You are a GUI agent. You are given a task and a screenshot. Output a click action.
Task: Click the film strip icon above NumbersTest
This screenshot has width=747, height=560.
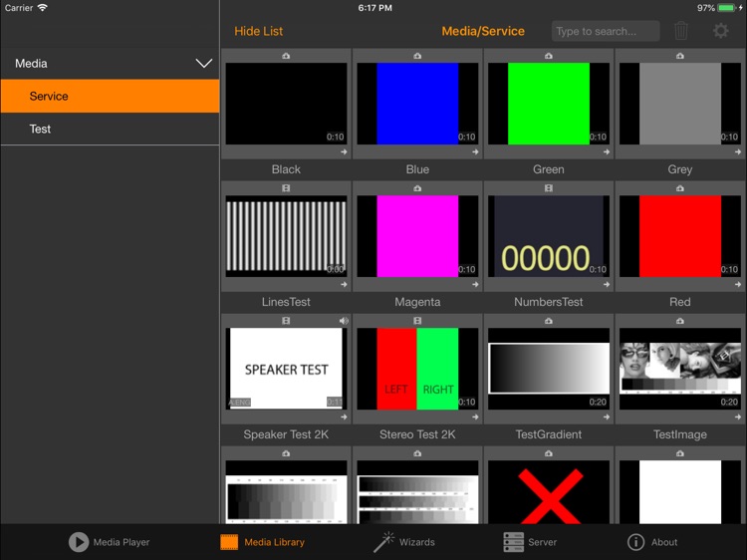point(549,188)
